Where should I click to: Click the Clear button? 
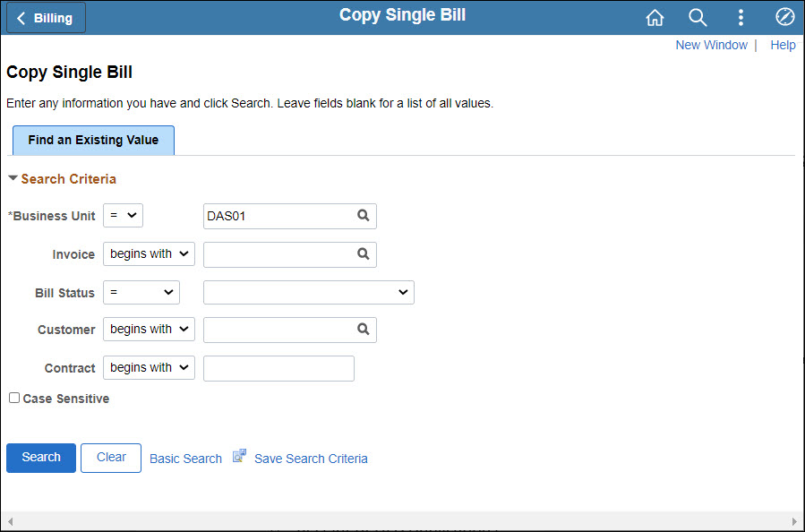pyautogui.click(x=111, y=458)
